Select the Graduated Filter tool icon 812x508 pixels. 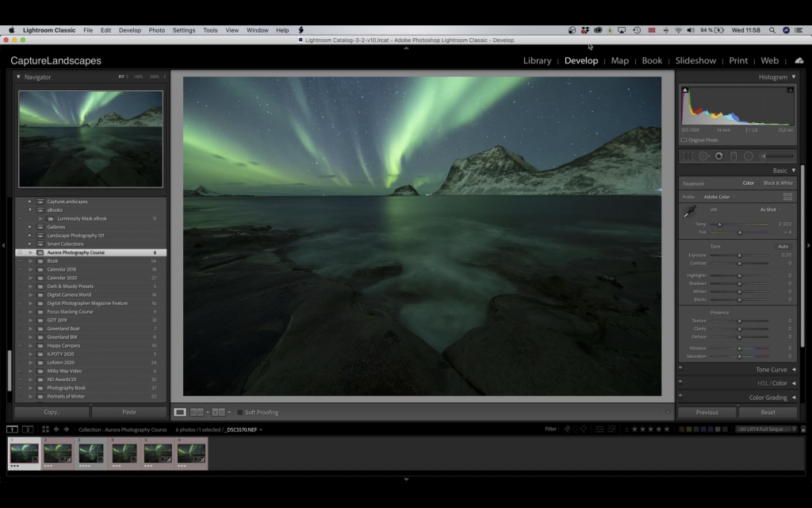click(x=733, y=156)
